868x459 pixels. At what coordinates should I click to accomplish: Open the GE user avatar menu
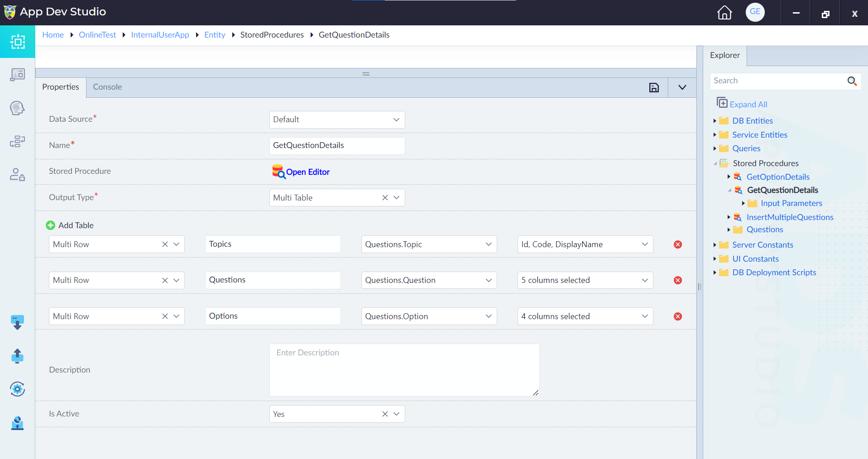click(755, 12)
